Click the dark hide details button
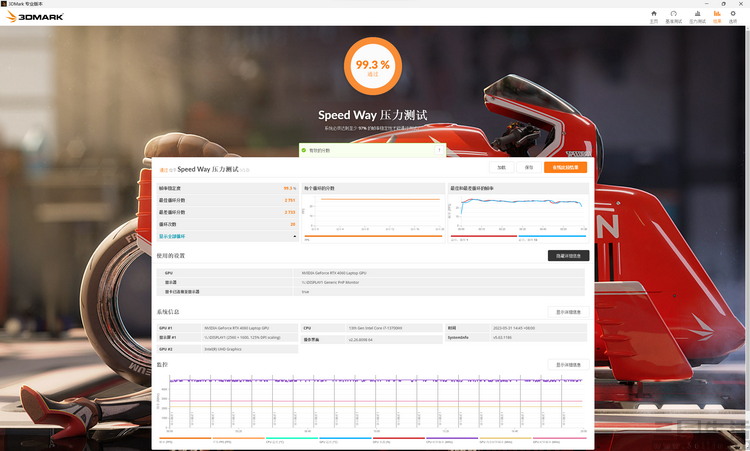This screenshot has width=750, height=451. (x=568, y=256)
